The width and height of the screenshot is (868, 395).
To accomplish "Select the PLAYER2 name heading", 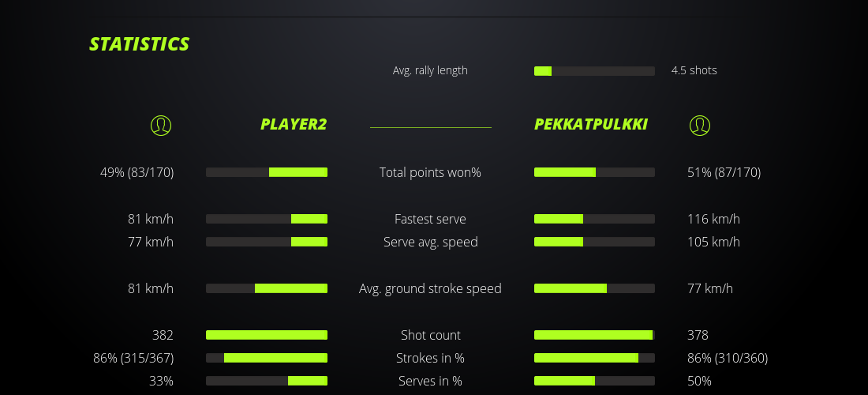I will [x=294, y=124].
